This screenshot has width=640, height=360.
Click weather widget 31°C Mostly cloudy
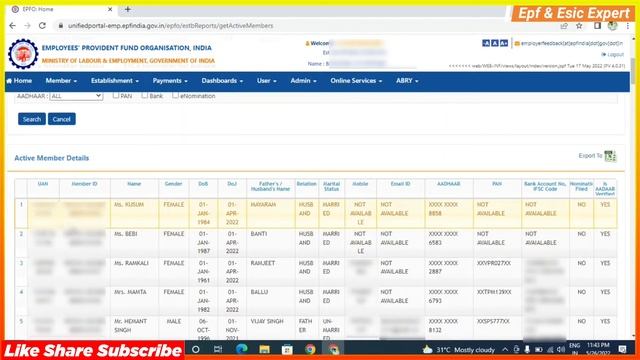coord(459,349)
